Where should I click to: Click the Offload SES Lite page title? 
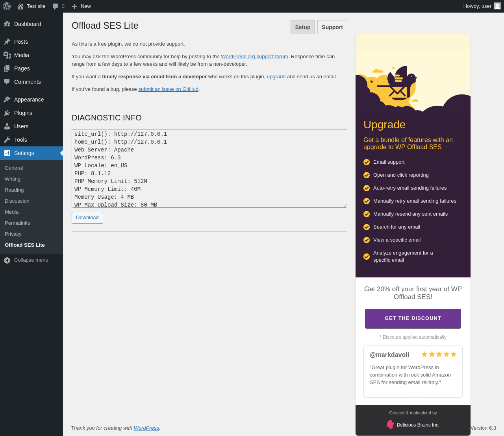pyautogui.click(x=105, y=26)
